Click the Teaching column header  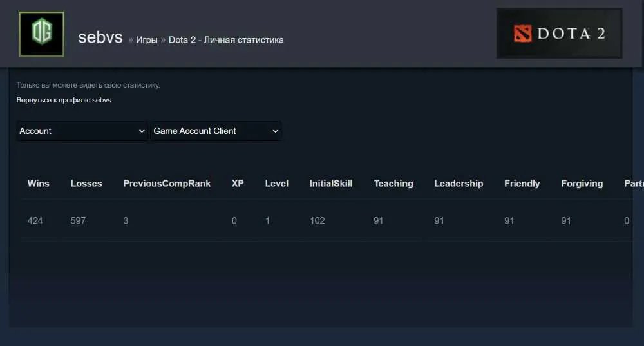coord(393,184)
